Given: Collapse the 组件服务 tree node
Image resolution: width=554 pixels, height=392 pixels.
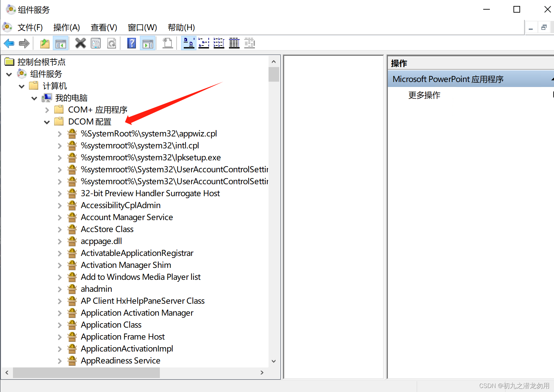Looking at the screenshot, I should coord(9,74).
